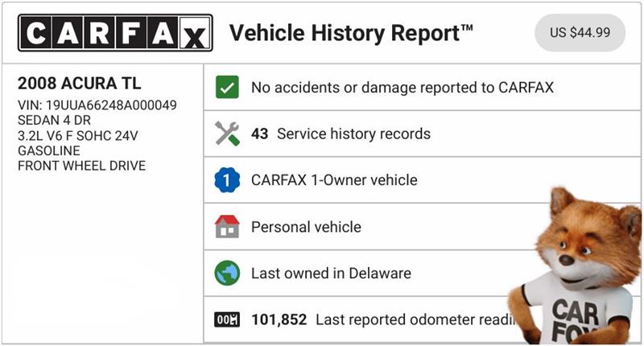Click the green checkmark no-accidents icon

pos(228,88)
